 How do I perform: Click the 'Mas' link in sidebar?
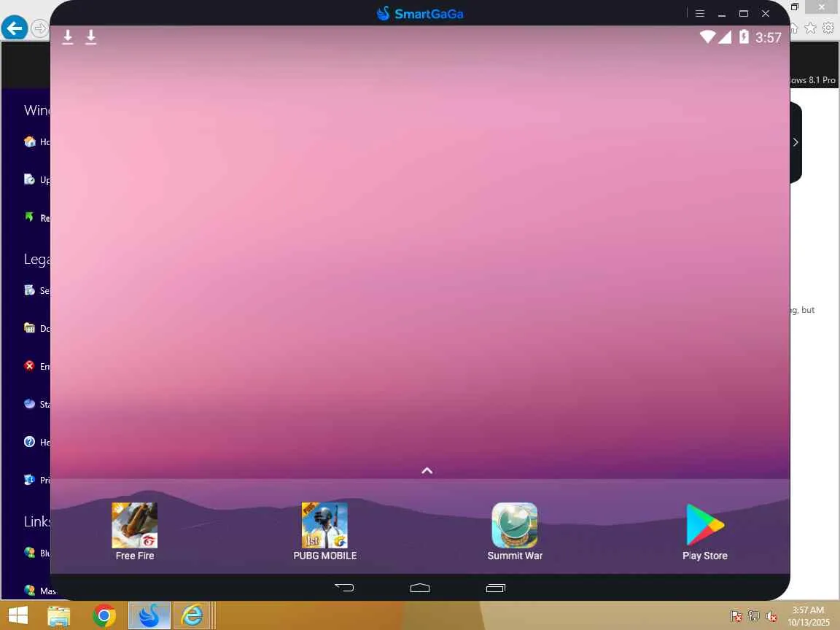tap(47, 591)
